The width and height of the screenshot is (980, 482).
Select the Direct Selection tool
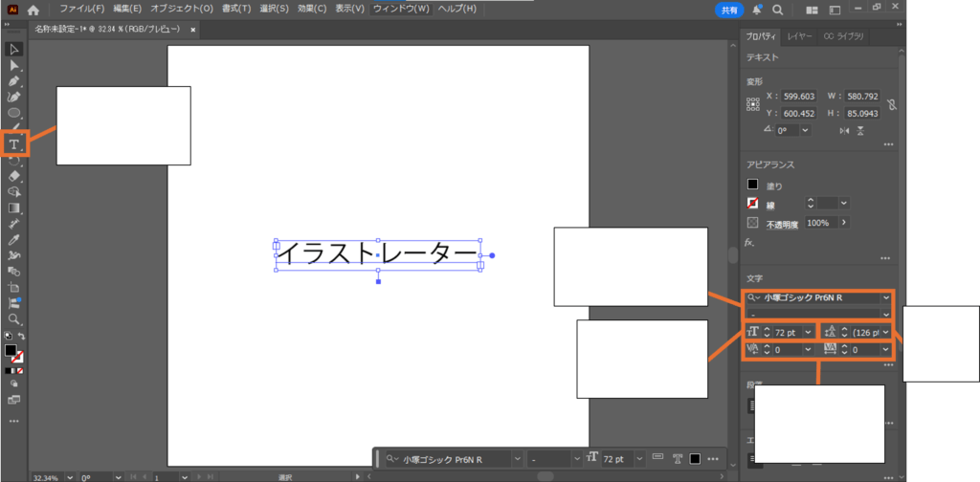[x=14, y=65]
